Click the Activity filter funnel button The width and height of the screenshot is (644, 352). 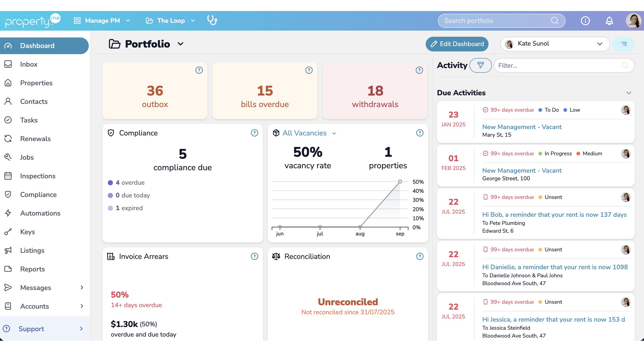(x=480, y=65)
